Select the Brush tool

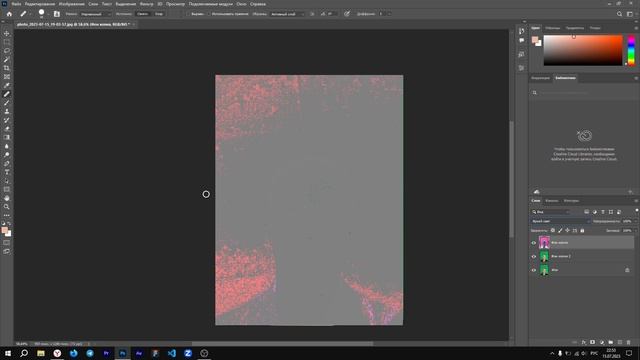click(x=7, y=103)
